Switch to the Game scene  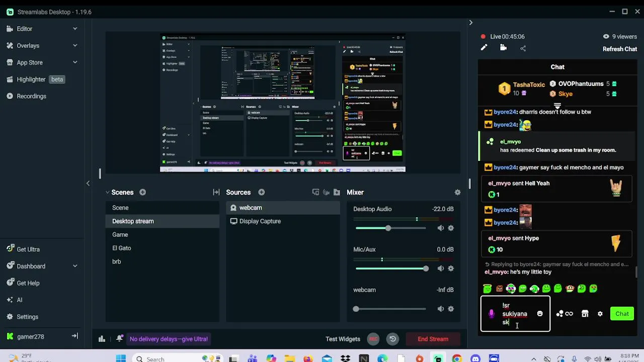click(x=162, y=235)
